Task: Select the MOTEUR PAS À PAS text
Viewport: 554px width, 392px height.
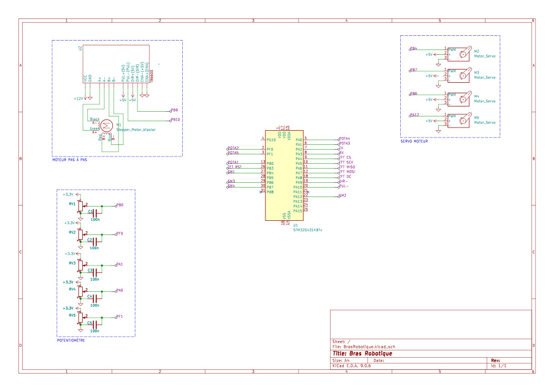Action: point(70,160)
